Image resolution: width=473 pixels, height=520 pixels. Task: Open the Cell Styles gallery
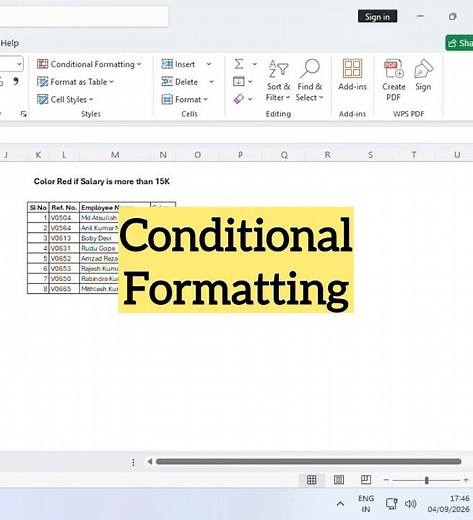(65, 99)
